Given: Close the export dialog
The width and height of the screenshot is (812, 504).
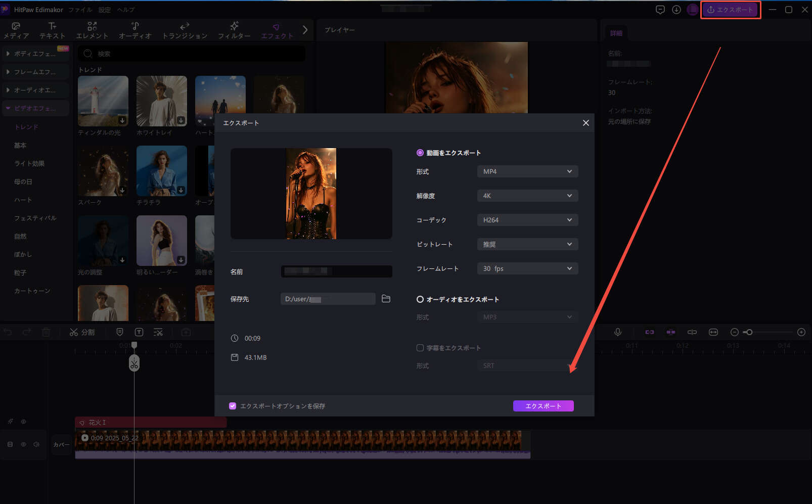Looking at the screenshot, I should pos(585,123).
